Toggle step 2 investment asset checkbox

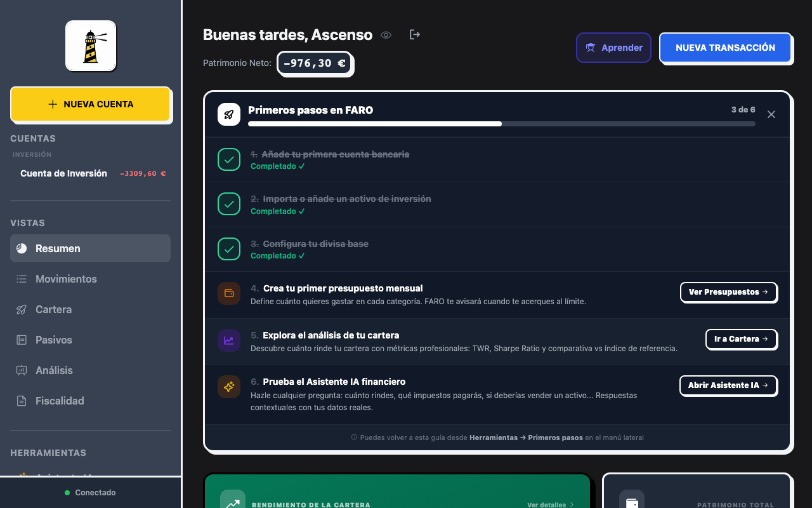229,204
